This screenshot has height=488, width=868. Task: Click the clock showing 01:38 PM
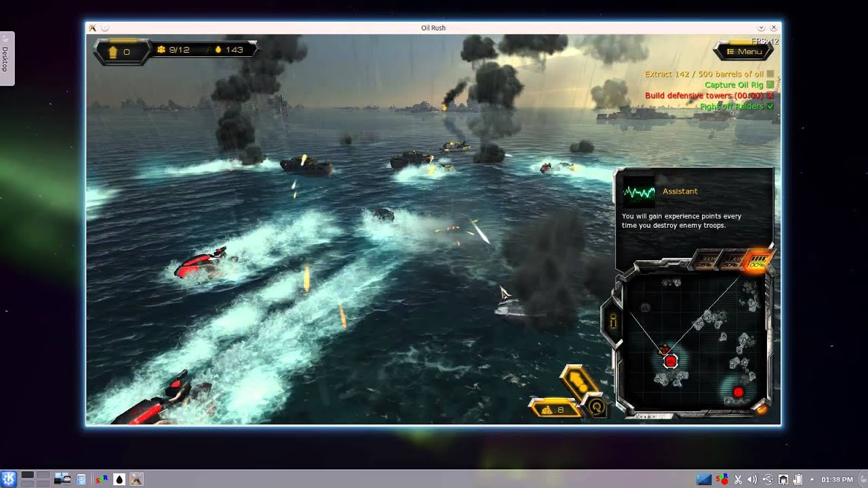coord(837,479)
